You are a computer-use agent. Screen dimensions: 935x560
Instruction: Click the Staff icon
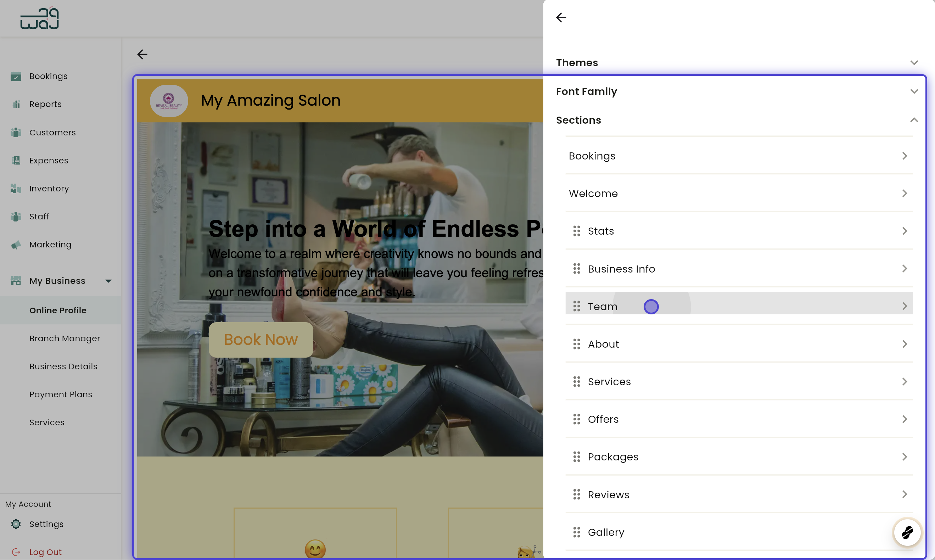pyautogui.click(x=16, y=217)
